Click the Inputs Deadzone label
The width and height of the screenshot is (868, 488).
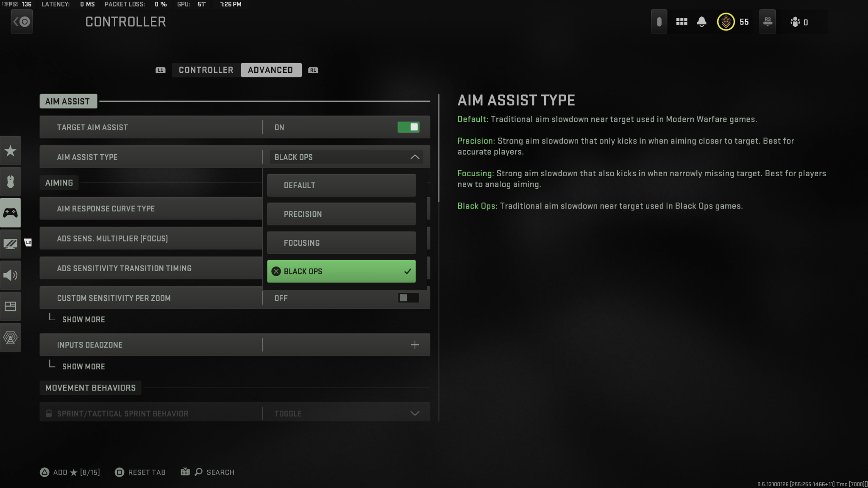tap(90, 345)
